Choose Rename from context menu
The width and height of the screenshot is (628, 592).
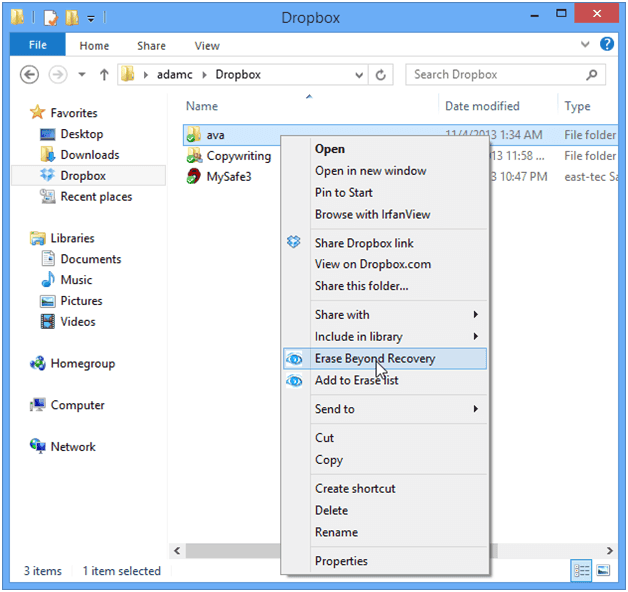coord(385,532)
